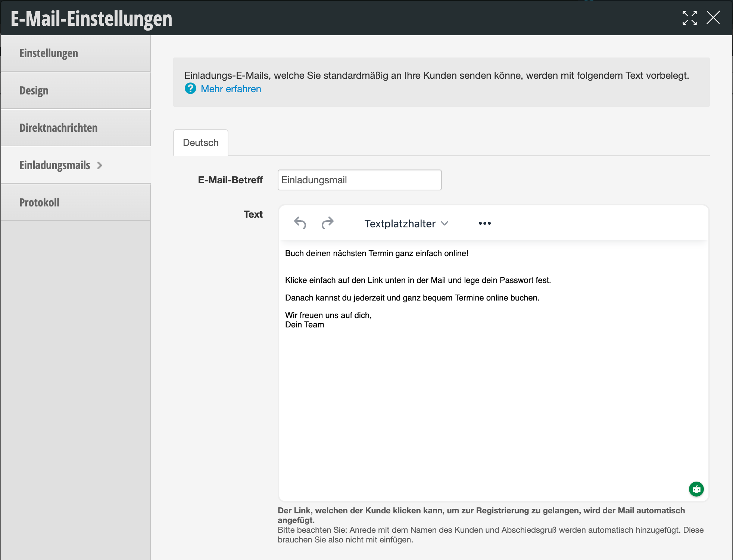Click the redo arrow in editor toolbar
This screenshot has width=733, height=560.
tap(327, 223)
